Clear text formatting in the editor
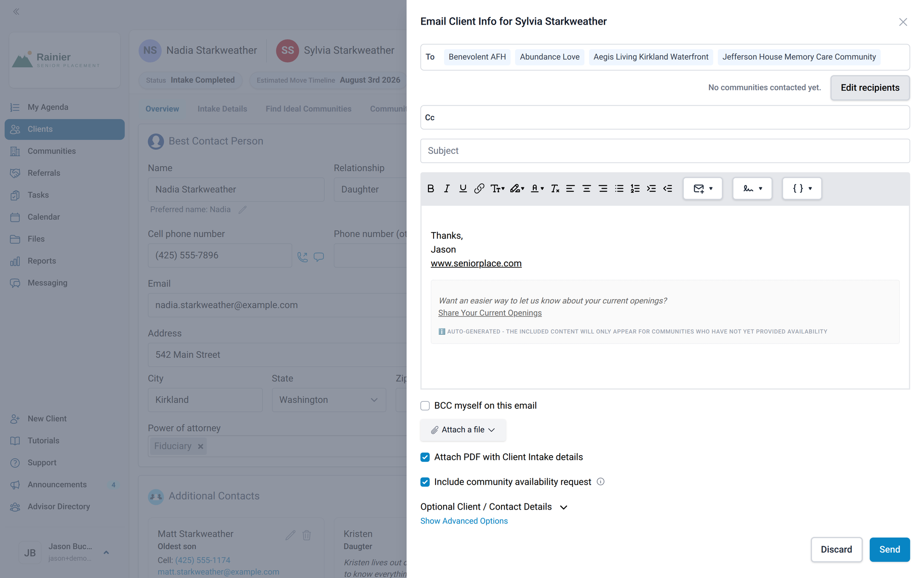The image size is (924, 578). coord(555,189)
